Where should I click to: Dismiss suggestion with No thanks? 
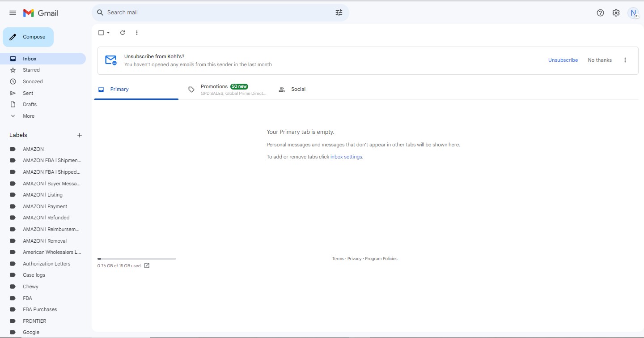(x=600, y=60)
